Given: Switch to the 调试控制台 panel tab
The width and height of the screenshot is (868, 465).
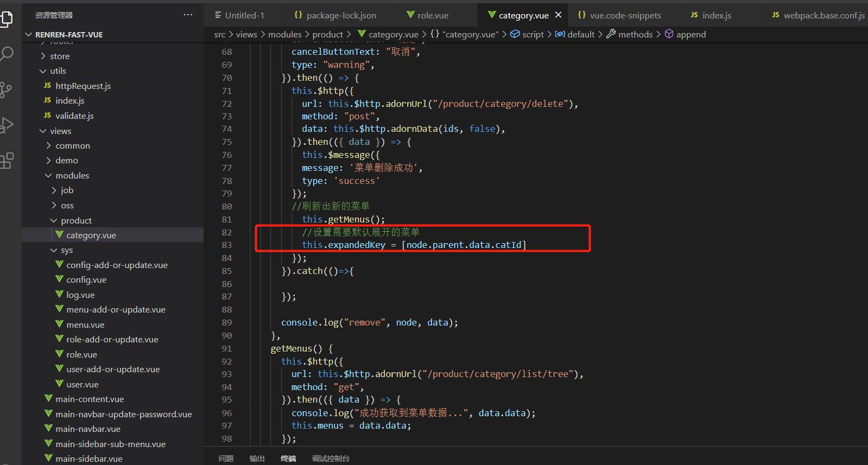Looking at the screenshot, I should tap(331, 458).
